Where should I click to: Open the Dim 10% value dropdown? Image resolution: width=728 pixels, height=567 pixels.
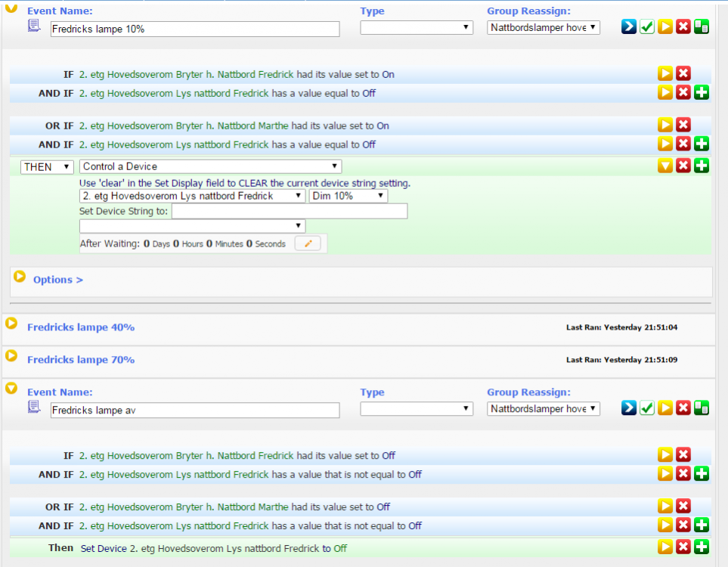[348, 196]
